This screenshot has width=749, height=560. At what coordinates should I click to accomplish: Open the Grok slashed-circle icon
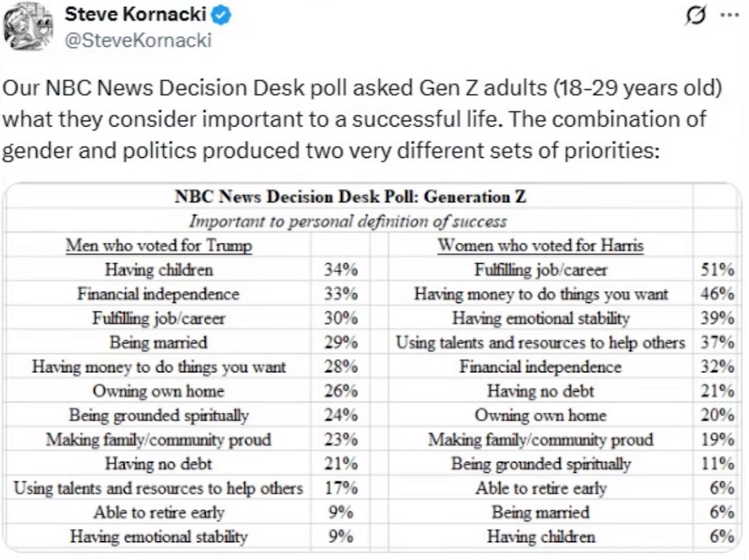point(695,16)
